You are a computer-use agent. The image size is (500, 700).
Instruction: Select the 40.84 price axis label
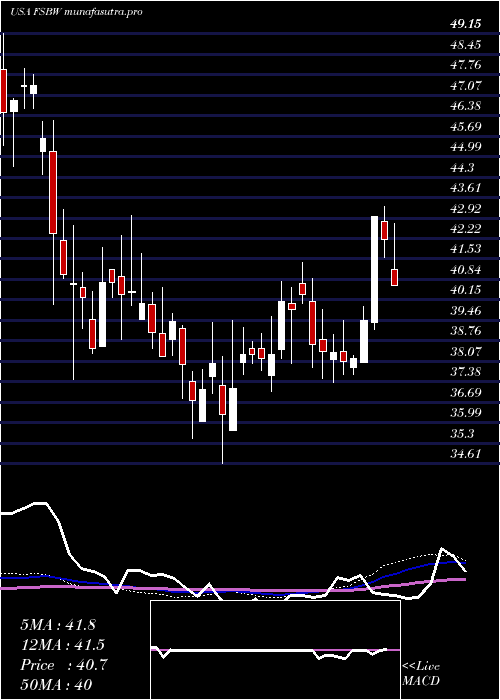[x=466, y=270]
